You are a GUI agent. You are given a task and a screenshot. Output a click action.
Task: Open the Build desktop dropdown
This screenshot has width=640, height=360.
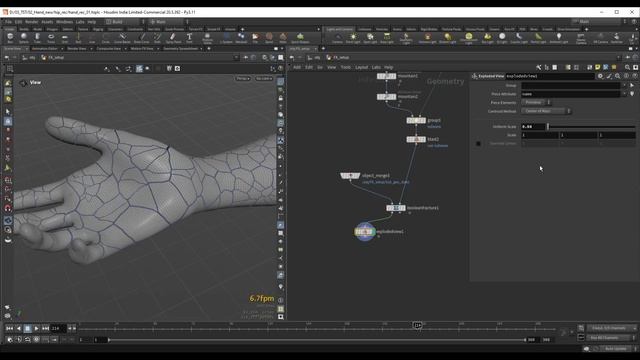coord(124,22)
